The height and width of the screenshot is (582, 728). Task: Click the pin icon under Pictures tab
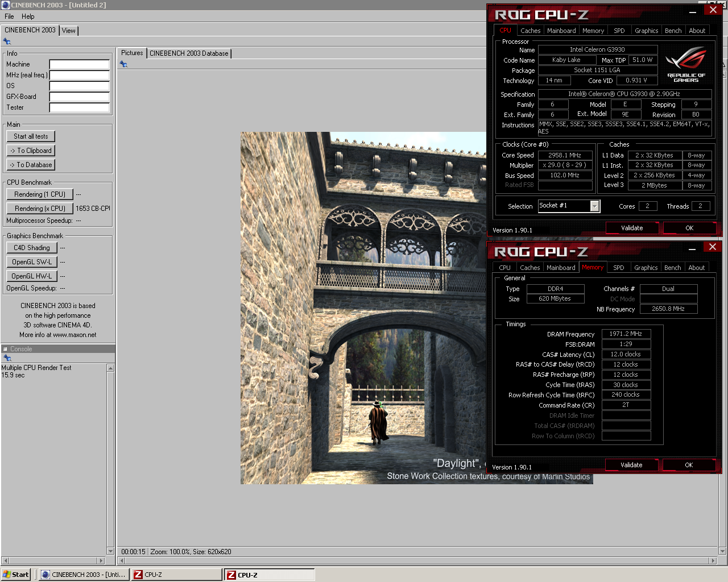click(123, 64)
